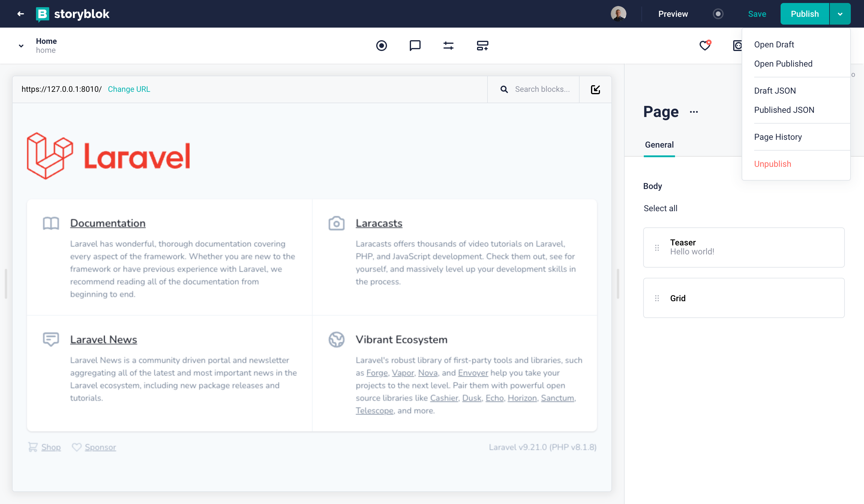The height and width of the screenshot is (504, 864).
Task: Click the right preview resize handle
Action: (617, 283)
